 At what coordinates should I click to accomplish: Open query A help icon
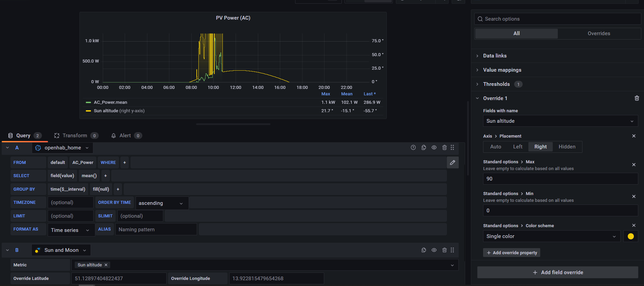[x=413, y=147]
